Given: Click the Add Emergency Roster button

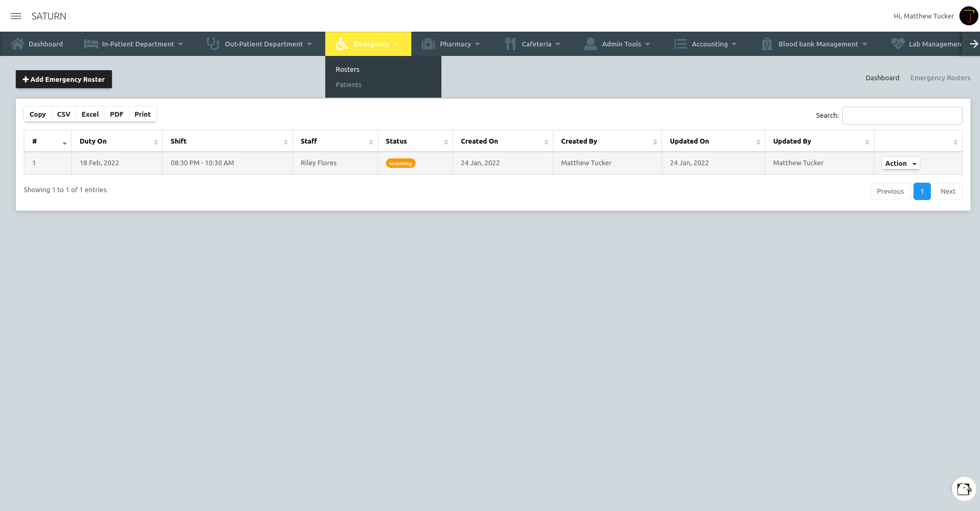Looking at the screenshot, I should point(63,79).
